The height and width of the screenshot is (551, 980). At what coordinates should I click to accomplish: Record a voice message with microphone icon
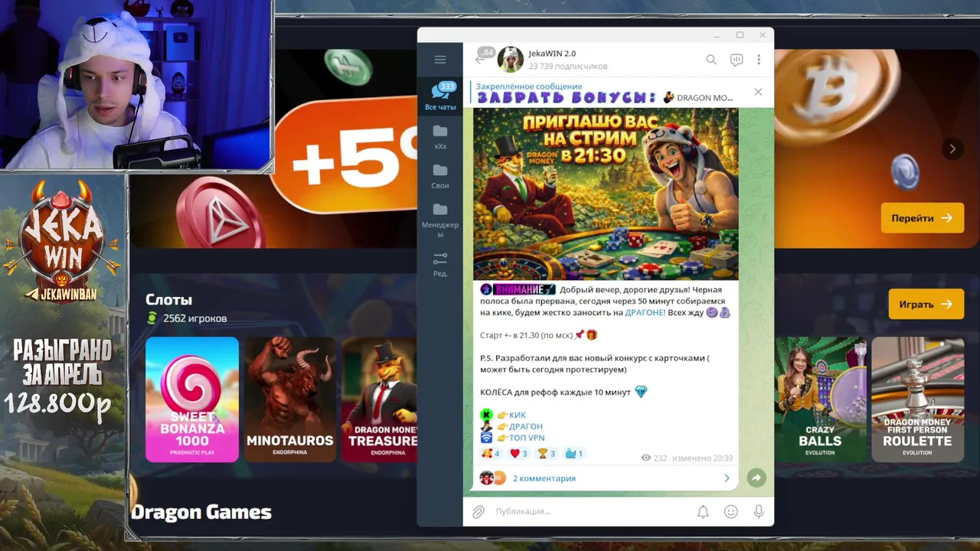759,511
